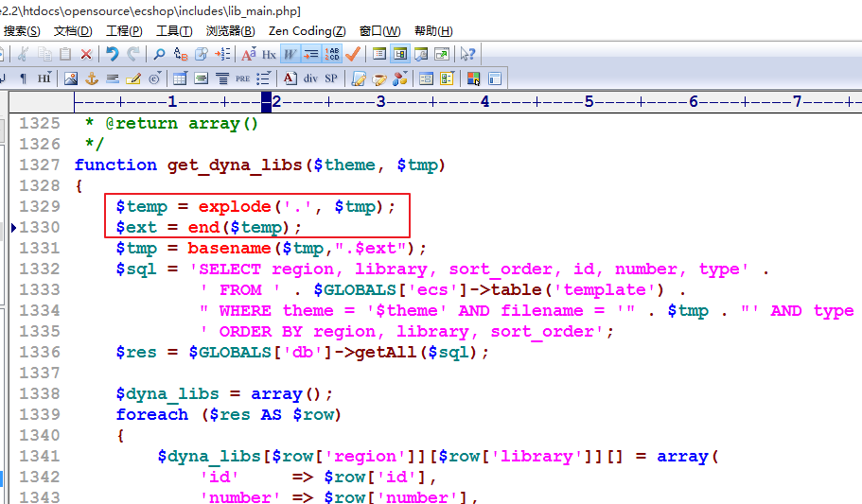Click the red X delete icon
This screenshot has height=504, width=862.
86,54
